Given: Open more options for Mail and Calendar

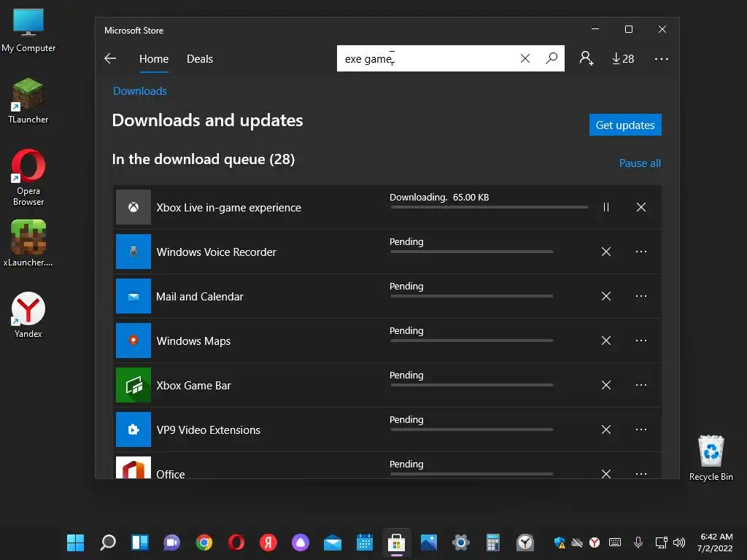Looking at the screenshot, I should point(641,296).
